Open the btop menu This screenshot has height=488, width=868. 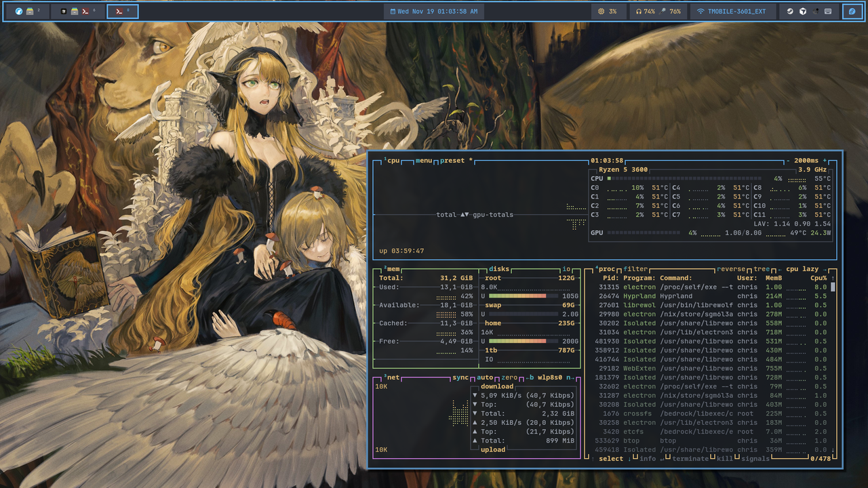[x=424, y=161]
